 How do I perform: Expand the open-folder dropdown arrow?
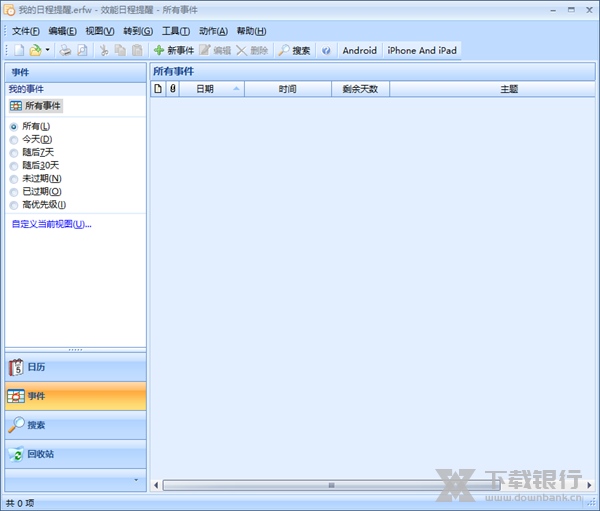point(48,50)
